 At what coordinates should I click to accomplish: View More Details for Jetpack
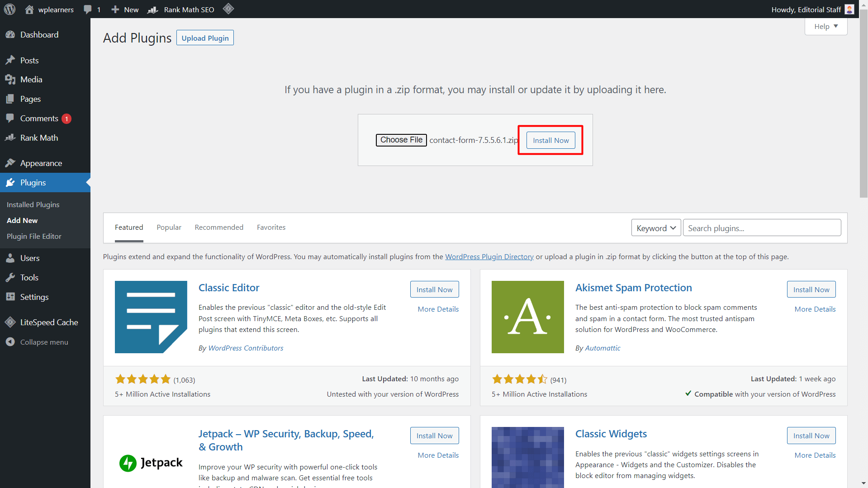click(x=438, y=455)
